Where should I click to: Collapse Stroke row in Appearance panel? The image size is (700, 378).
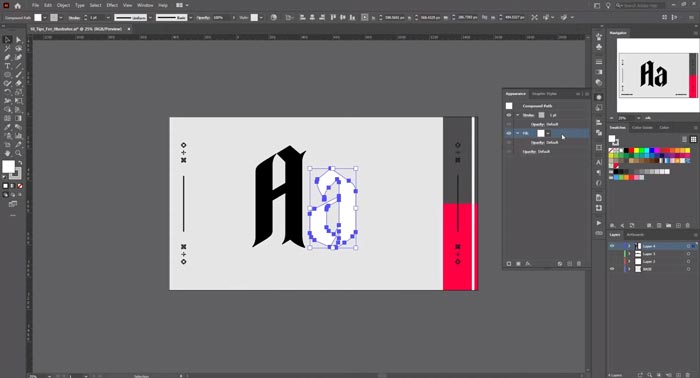point(518,115)
